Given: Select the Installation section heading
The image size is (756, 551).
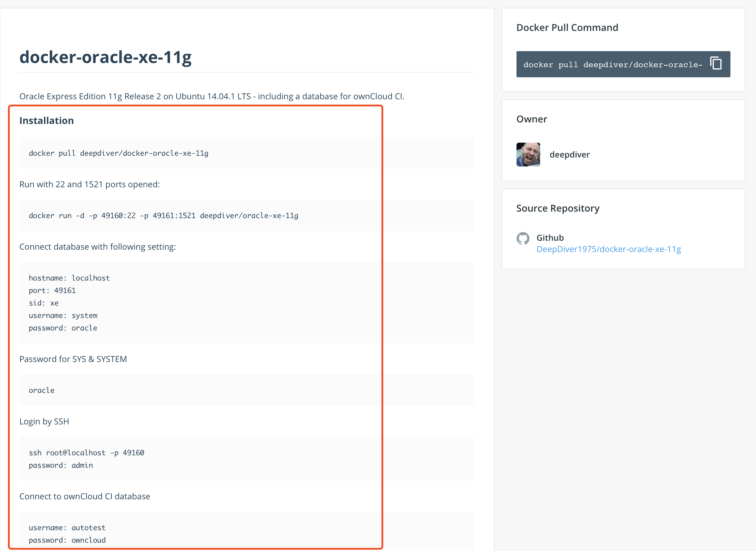Looking at the screenshot, I should tap(46, 120).
